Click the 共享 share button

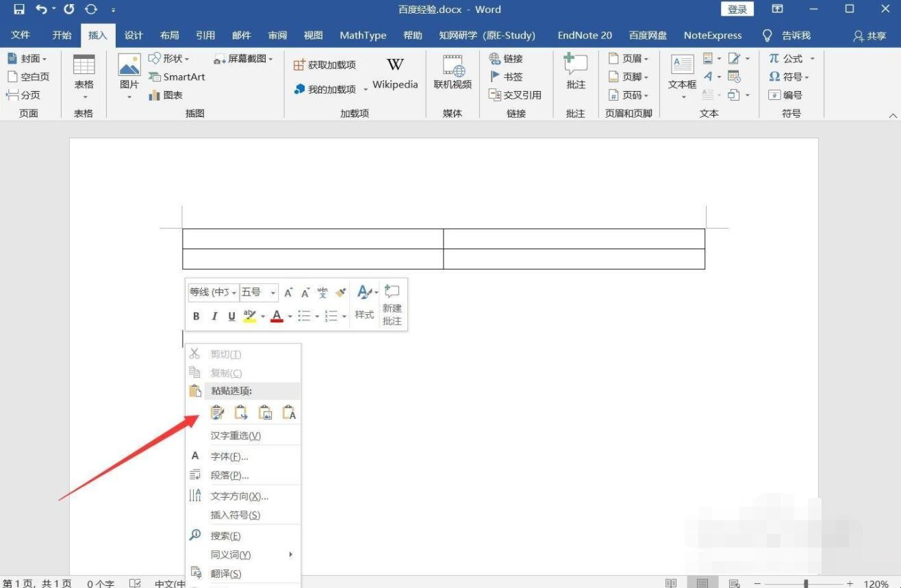pyautogui.click(x=869, y=36)
